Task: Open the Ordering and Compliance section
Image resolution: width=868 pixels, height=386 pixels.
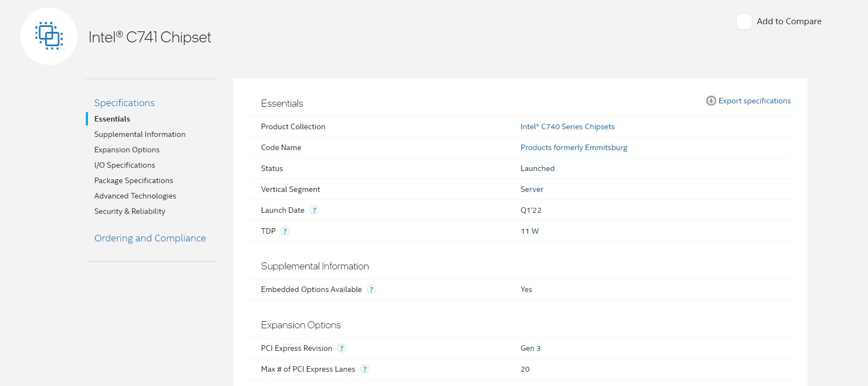Action: pyautogui.click(x=150, y=238)
